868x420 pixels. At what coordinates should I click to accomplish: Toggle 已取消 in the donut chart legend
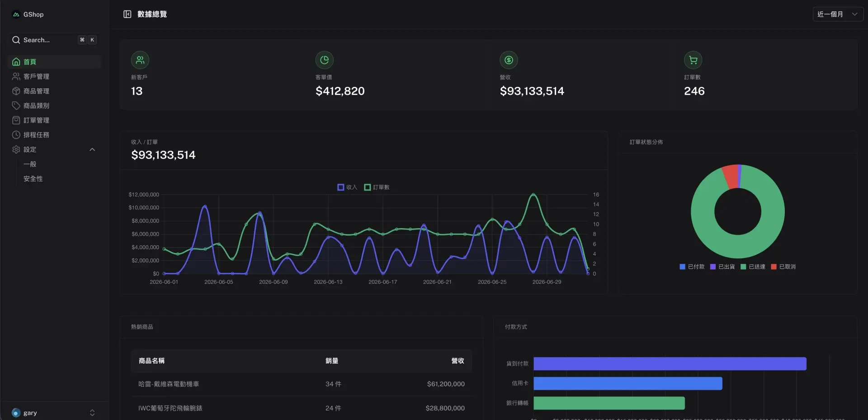[x=783, y=267]
